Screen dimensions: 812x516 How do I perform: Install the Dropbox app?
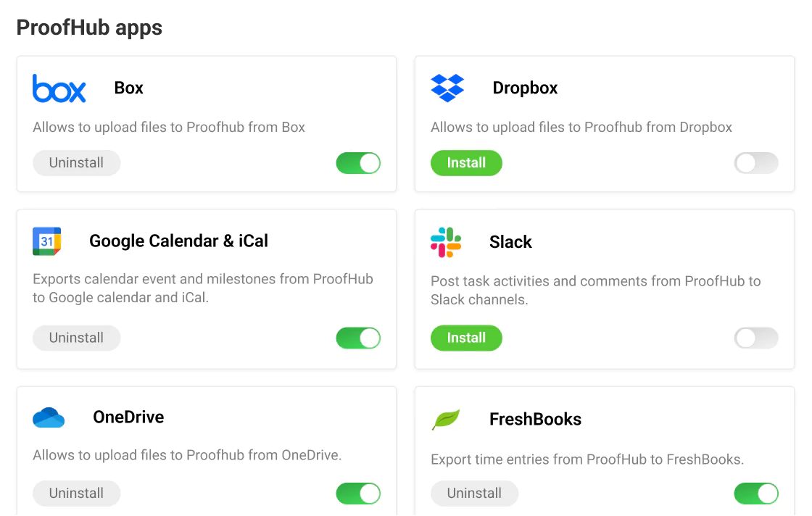[466, 162]
